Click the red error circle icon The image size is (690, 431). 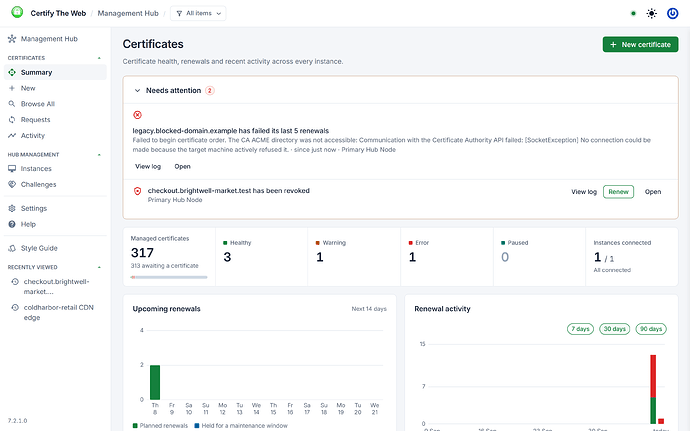(137, 115)
